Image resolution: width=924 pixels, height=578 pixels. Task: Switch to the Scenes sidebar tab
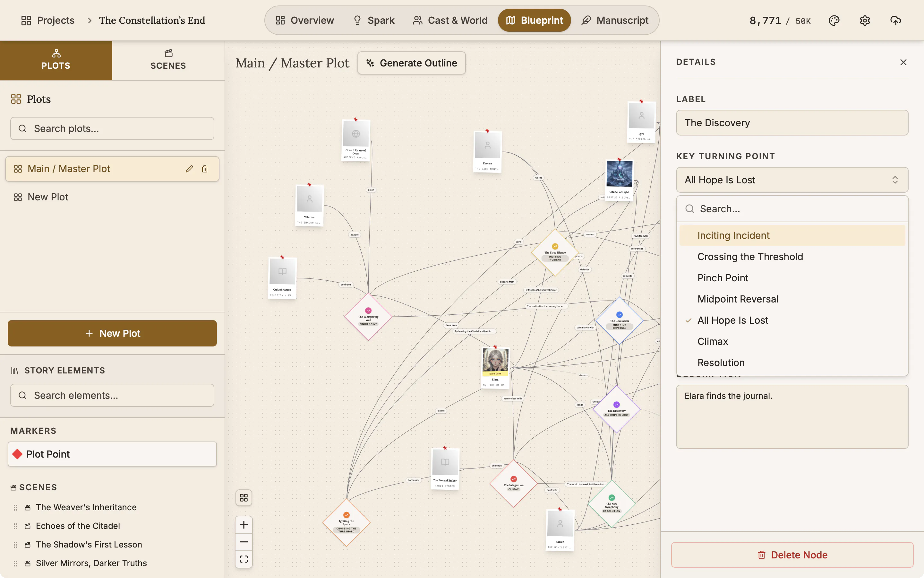(x=168, y=60)
